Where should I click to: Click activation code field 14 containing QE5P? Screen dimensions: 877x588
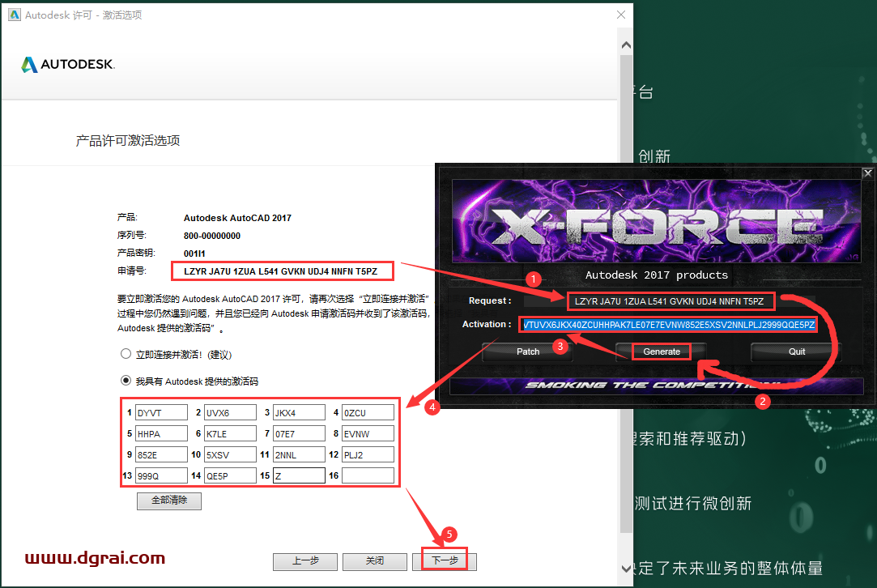tap(230, 475)
